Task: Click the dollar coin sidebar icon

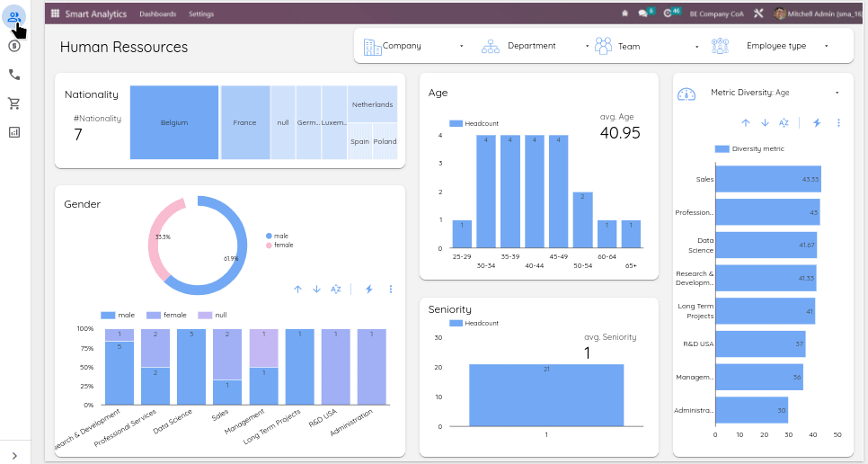Action: pos(14,46)
